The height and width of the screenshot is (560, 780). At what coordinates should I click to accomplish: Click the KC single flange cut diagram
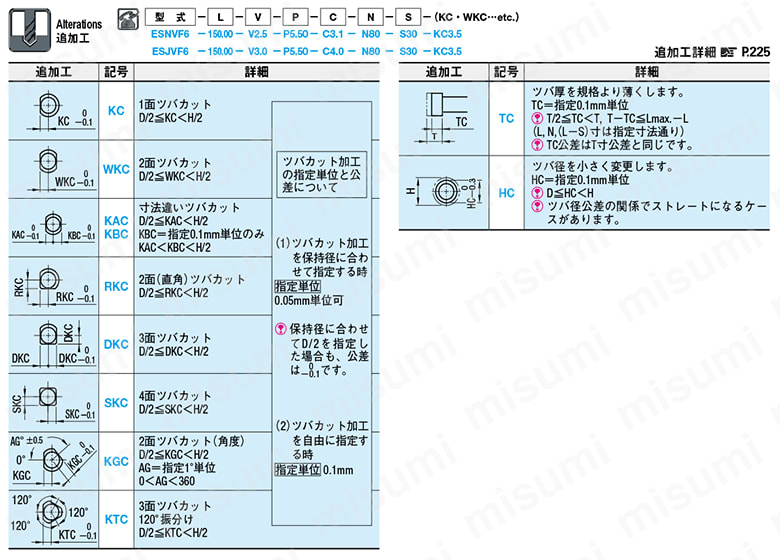pyautogui.click(x=54, y=111)
